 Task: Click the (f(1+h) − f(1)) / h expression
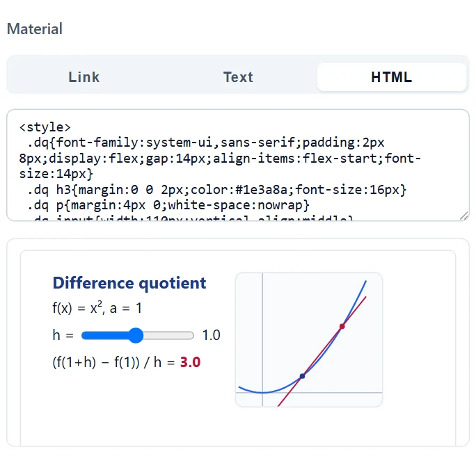tap(107, 362)
